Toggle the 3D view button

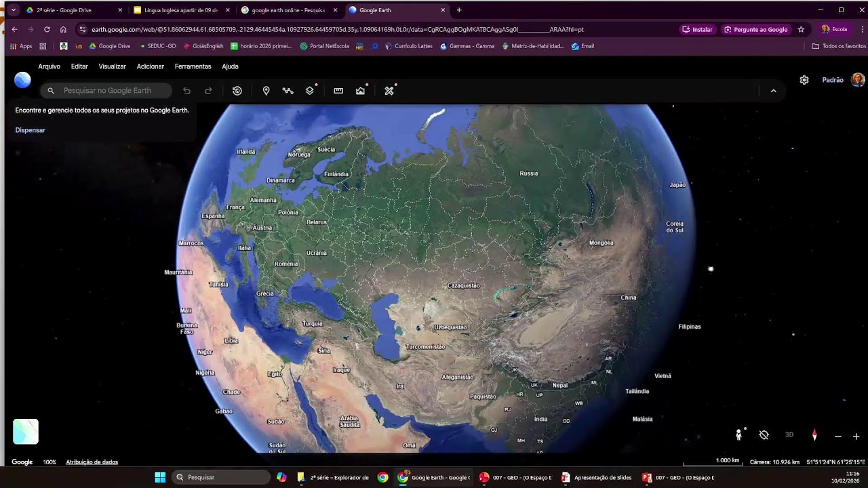tap(789, 435)
